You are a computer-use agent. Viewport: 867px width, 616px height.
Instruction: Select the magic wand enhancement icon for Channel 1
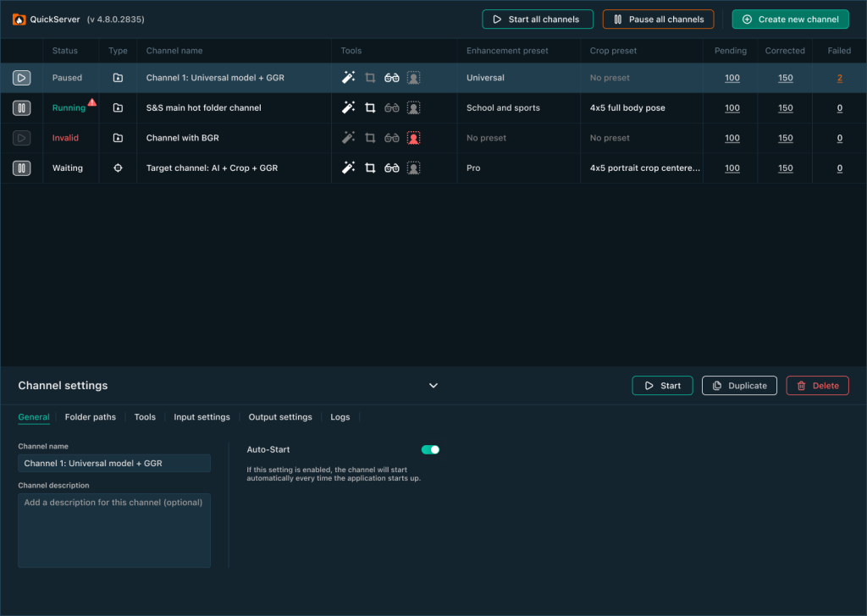coord(348,77)
